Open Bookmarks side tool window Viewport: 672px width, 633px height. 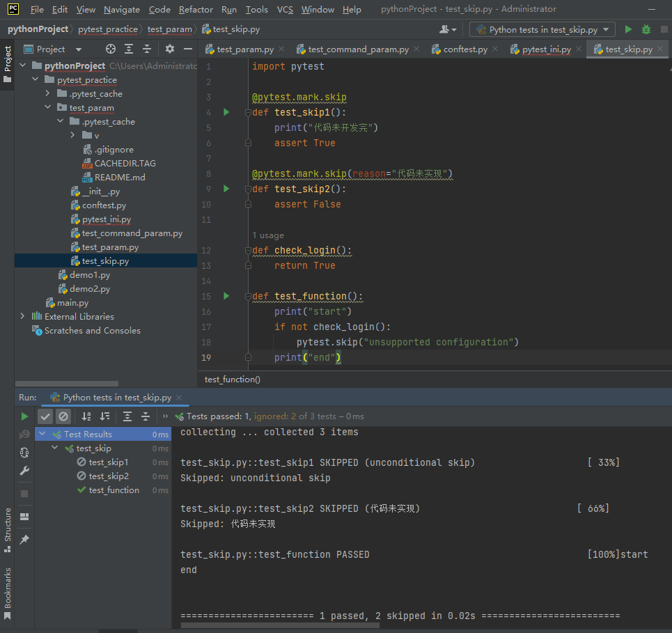pos(7,593)
